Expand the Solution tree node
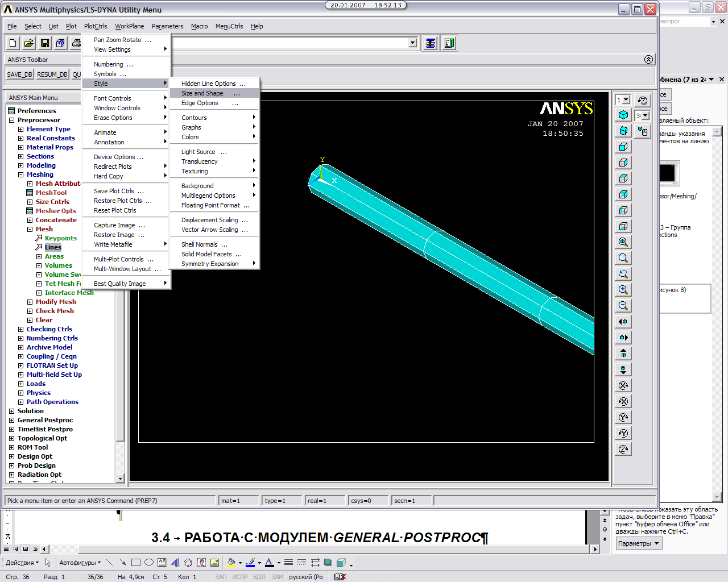The image size is (728, 582). coord(11,411)
